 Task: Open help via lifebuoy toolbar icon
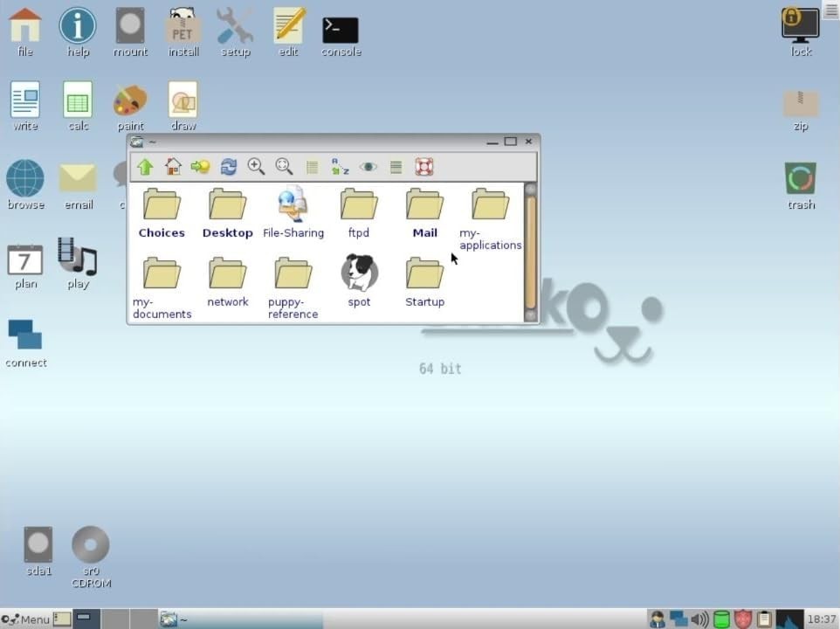coord(424,167)
